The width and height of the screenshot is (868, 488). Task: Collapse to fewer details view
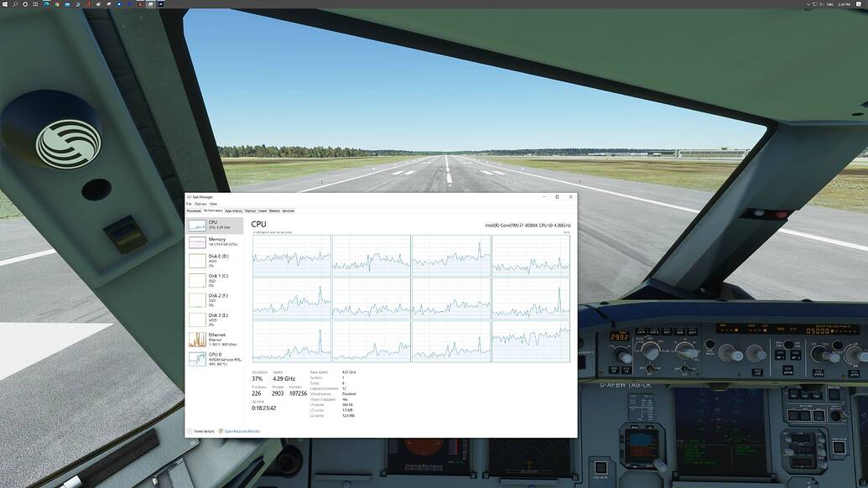(202, 430)
